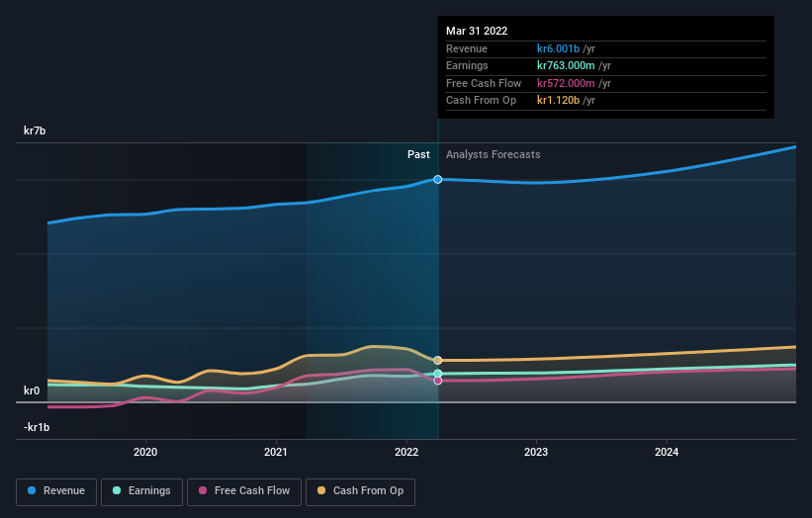Click the Free Cash Flow label in tooltip

(x=484, y=83)
